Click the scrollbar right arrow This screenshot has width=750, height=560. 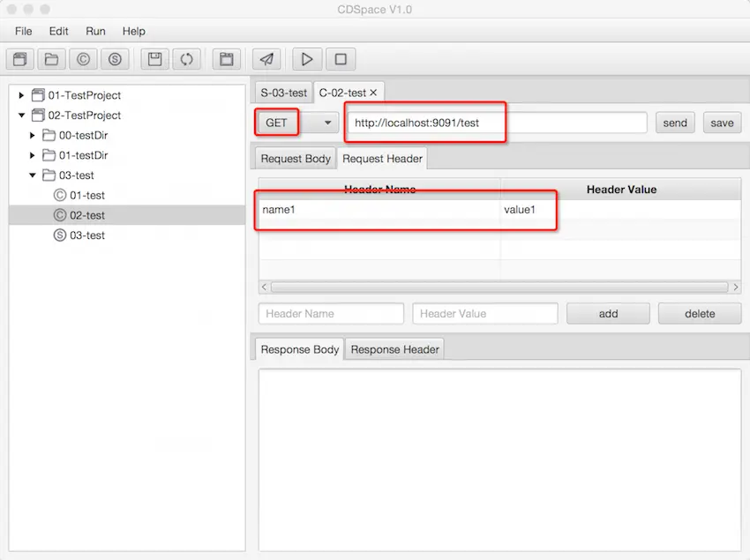[x=736, y=287]
